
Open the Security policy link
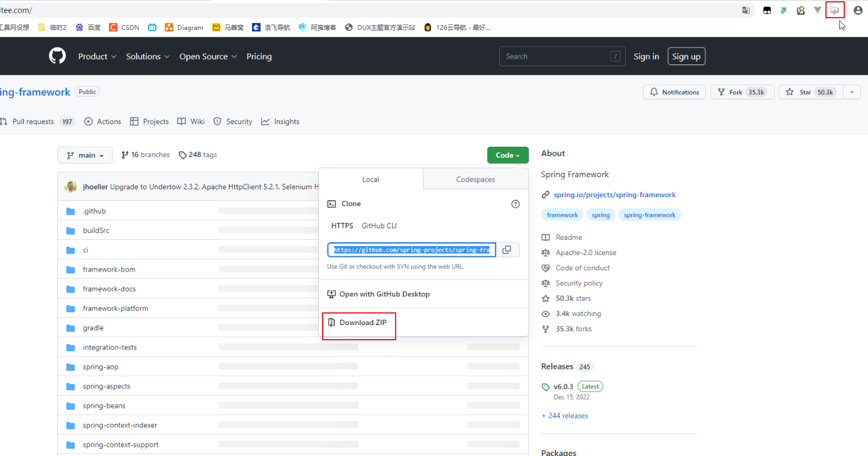pos(579,283)
